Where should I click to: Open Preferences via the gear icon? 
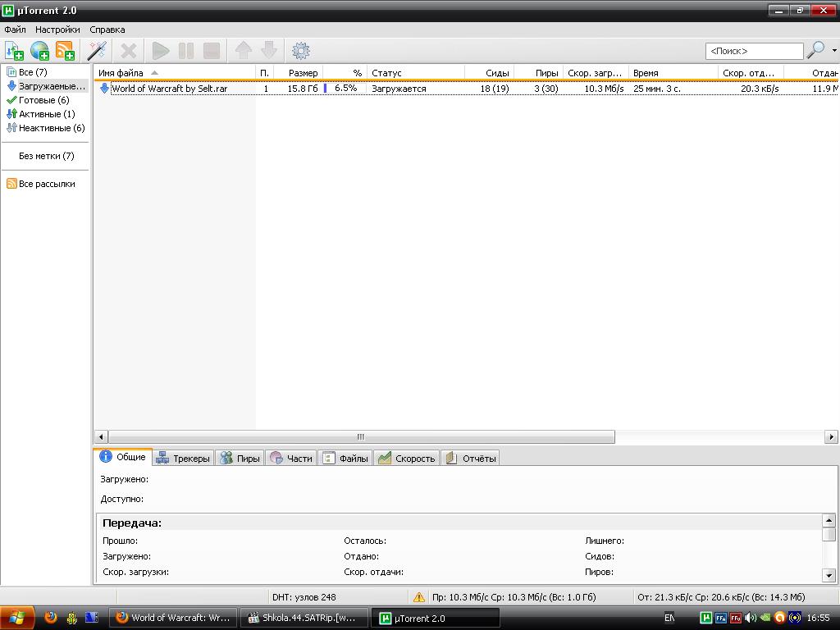(300, 51)
